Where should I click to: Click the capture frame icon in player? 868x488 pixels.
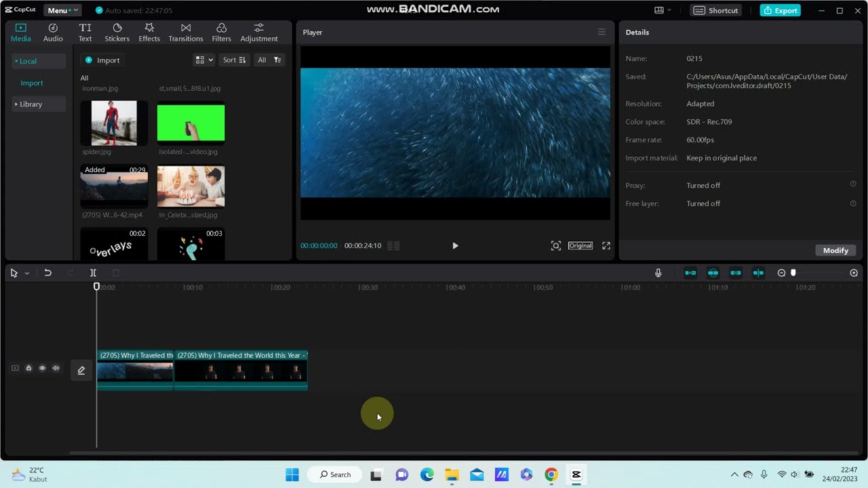click(556, 246)
